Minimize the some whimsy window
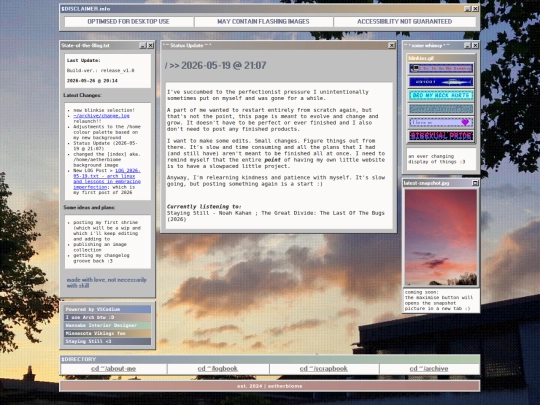This screenshot has height=405, width=540. 467,45
